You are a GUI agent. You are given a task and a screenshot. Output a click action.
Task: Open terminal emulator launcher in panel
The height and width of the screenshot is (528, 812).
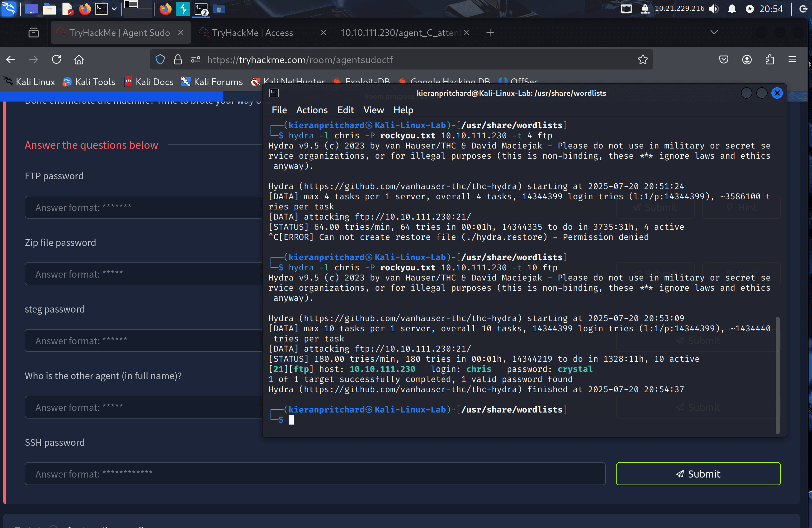[101, 9]
